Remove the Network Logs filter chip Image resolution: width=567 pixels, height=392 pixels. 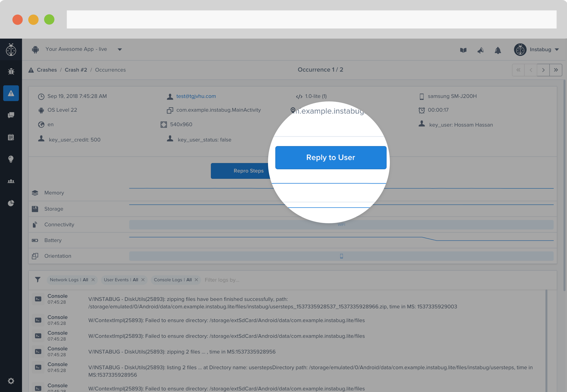click(93, 280)
